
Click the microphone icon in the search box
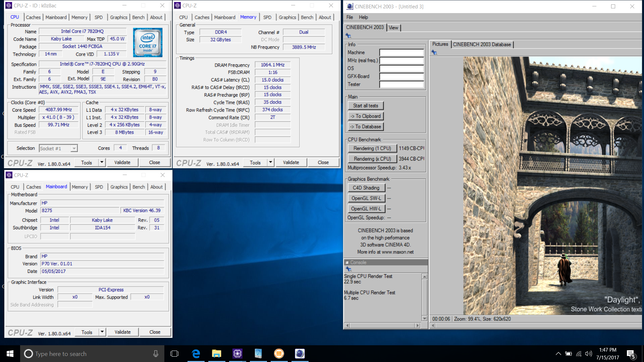[x=156, y=354]
